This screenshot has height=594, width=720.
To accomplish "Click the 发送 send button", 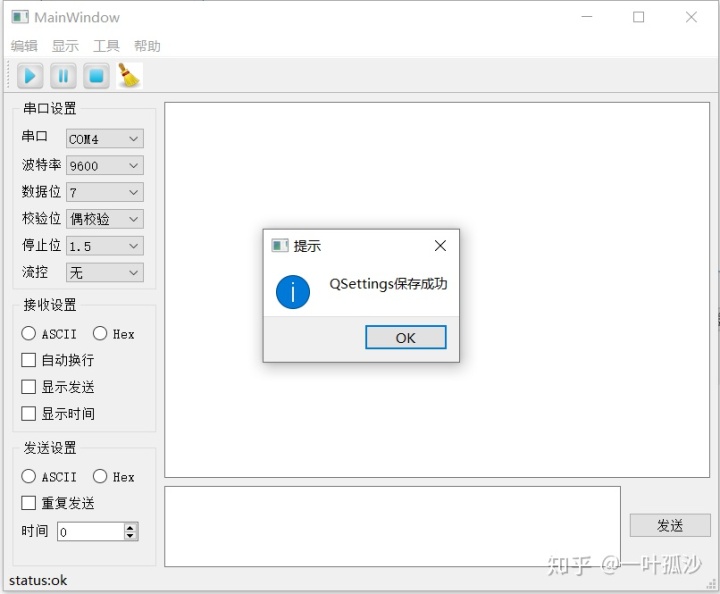I will pos(670,525).
